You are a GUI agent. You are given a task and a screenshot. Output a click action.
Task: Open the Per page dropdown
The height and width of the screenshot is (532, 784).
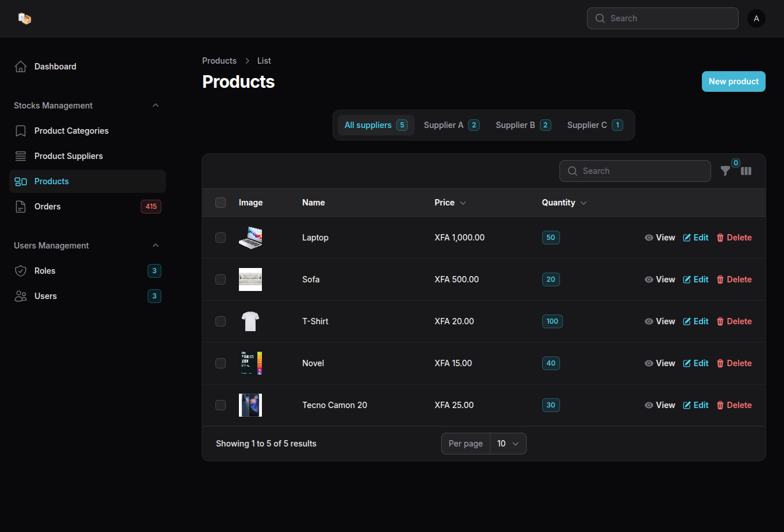pyautogui.click(x=508, y=444)
